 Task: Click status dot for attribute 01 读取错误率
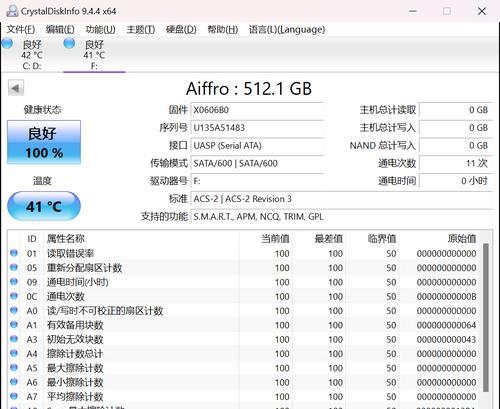[x=14, y=253]
